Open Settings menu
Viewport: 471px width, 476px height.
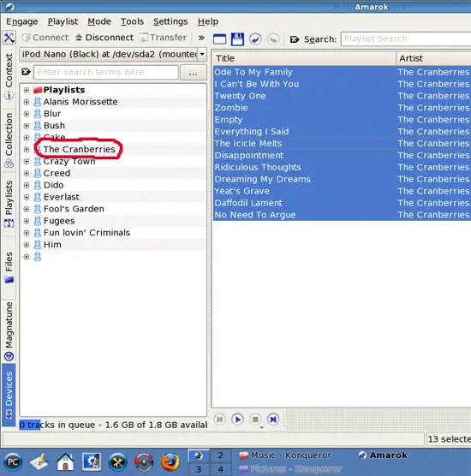coord(170,21)
